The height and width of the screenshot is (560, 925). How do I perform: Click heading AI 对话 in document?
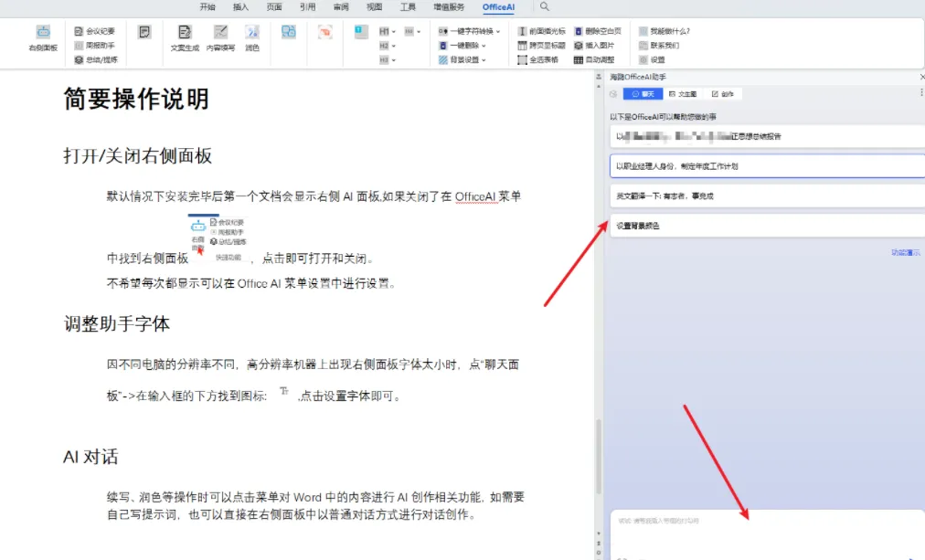[90, 457]
